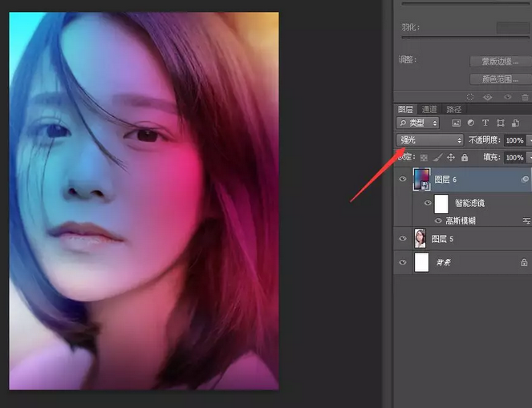Click the type layer filter icon
This screenshot has height=408, width=532.
[485, 123]
